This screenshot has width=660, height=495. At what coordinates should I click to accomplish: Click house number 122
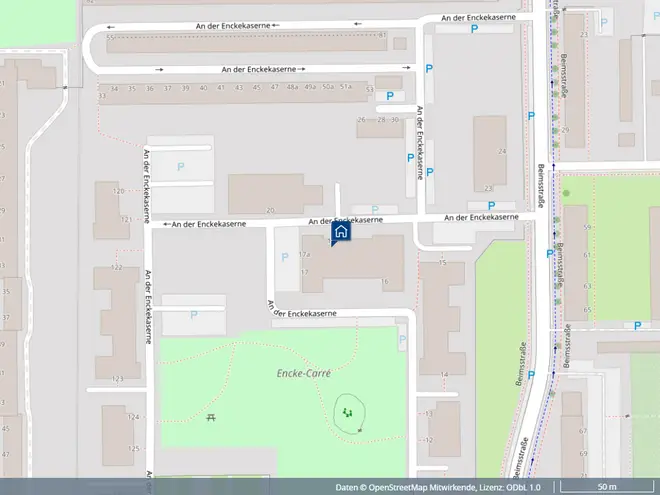tap(117, 267)
